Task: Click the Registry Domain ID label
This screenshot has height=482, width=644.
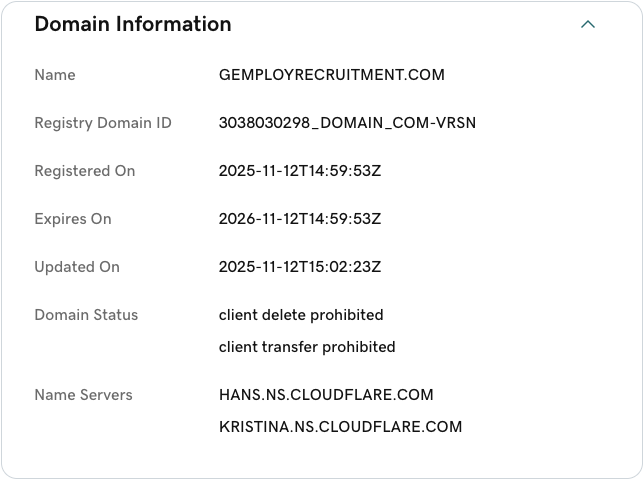Action: click(x=103, y=123)
